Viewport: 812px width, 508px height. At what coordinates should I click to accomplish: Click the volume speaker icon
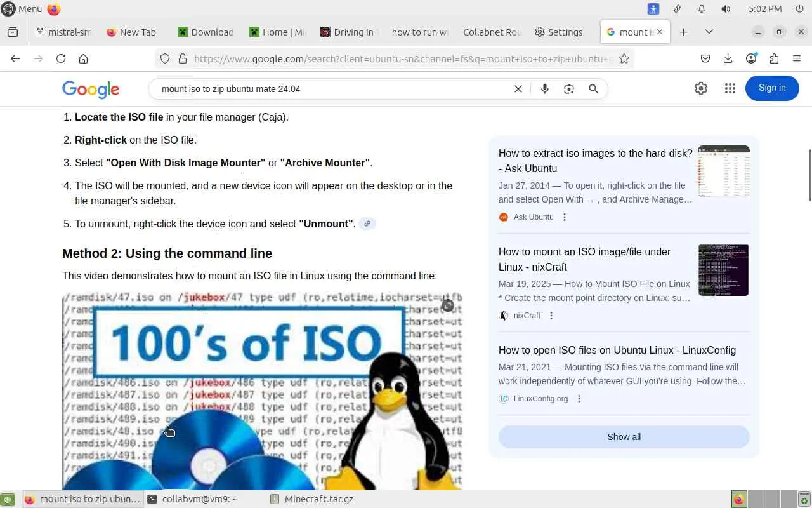(726, 9)
